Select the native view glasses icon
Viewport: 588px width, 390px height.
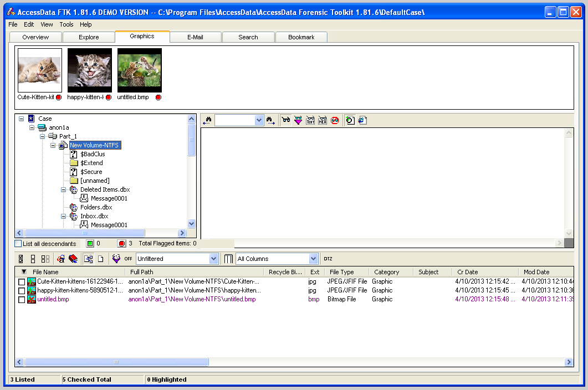click(x=286, y=120)
